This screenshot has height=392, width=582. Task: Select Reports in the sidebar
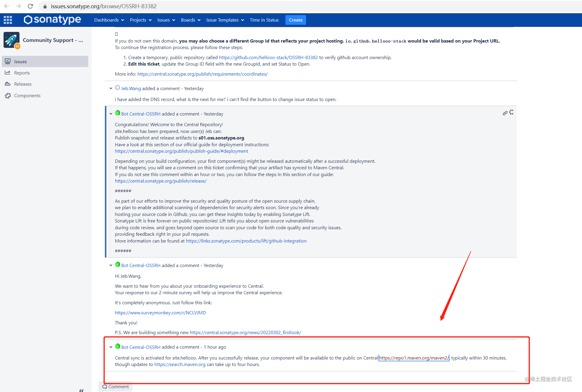22,73
